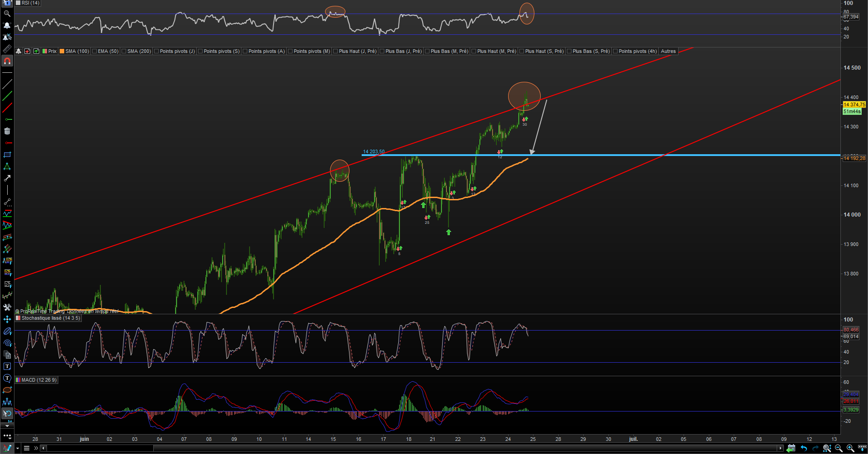Image resolution: width=868 pixels, height=454 pixels.
Task: Click the Plus Haut (M, Pré) label
Action: pyautogui.click(x=496, y=51)
